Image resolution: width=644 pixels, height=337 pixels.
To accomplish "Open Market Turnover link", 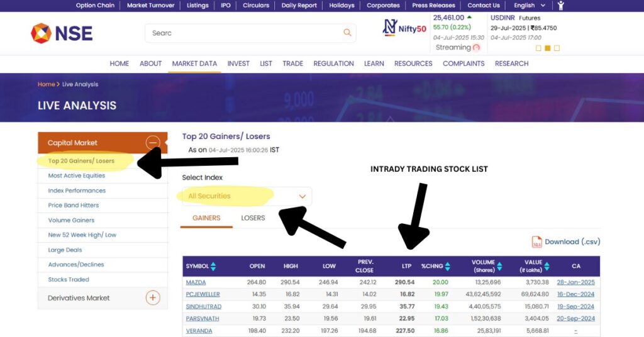I will 150,5.
